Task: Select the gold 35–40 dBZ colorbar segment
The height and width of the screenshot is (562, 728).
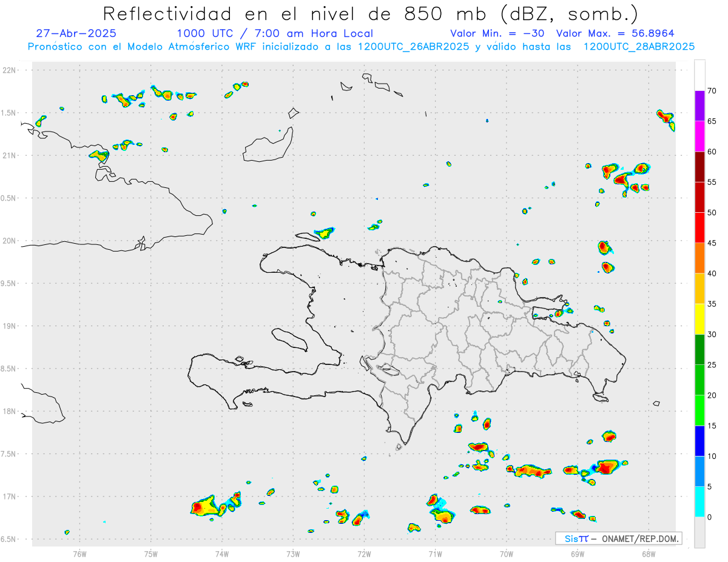Action: [x=699, y=289]
